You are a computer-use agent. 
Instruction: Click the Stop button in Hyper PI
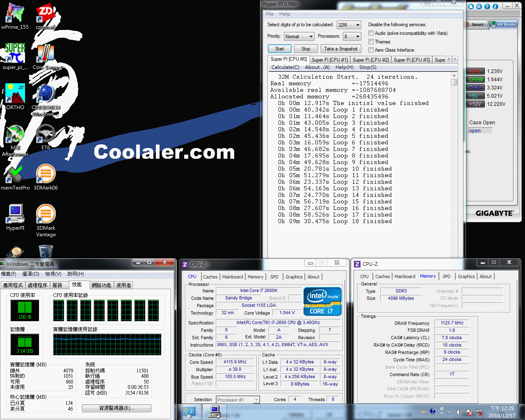pyautogui.click(x=306, y=48)
